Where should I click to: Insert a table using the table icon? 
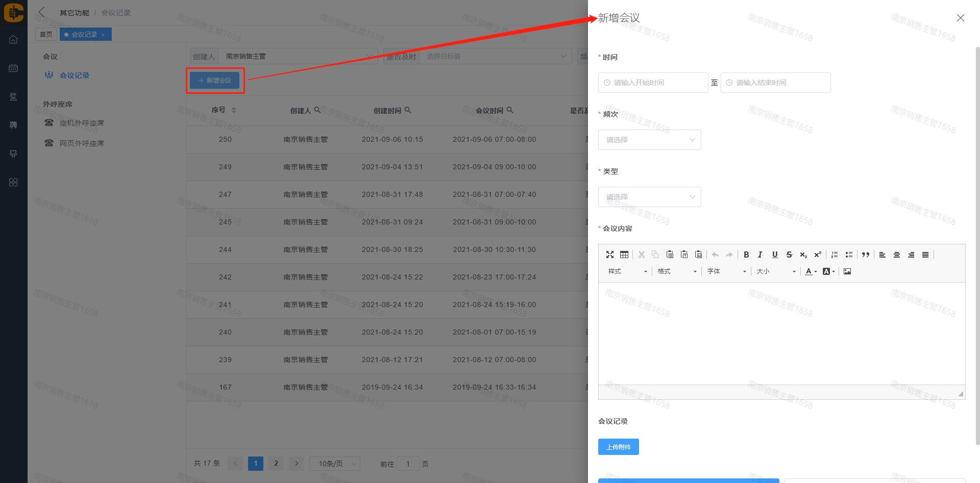click(624, 255)
